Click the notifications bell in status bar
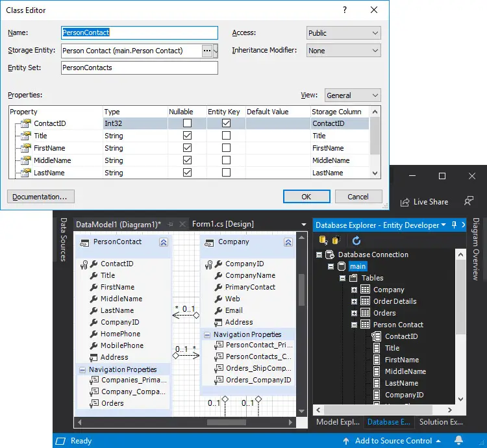Image resolution: width=487 pixels, height=448 pixels. [x=458, y=440]
